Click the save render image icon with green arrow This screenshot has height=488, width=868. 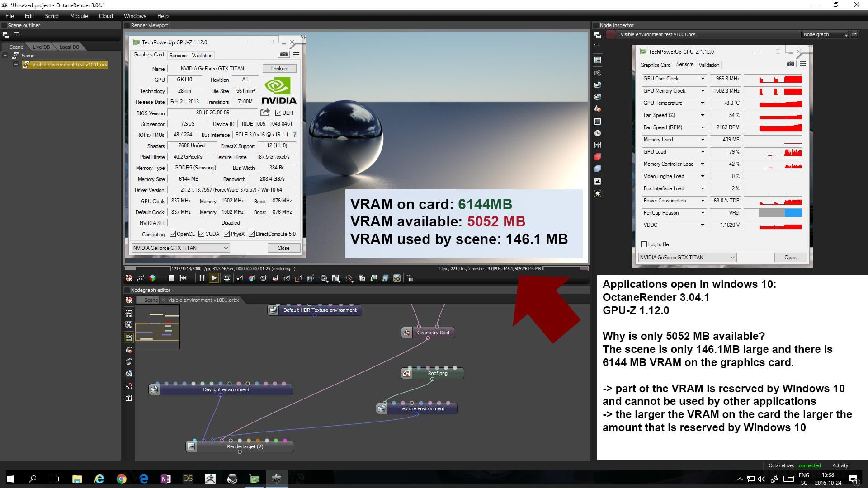pos(373,278)
